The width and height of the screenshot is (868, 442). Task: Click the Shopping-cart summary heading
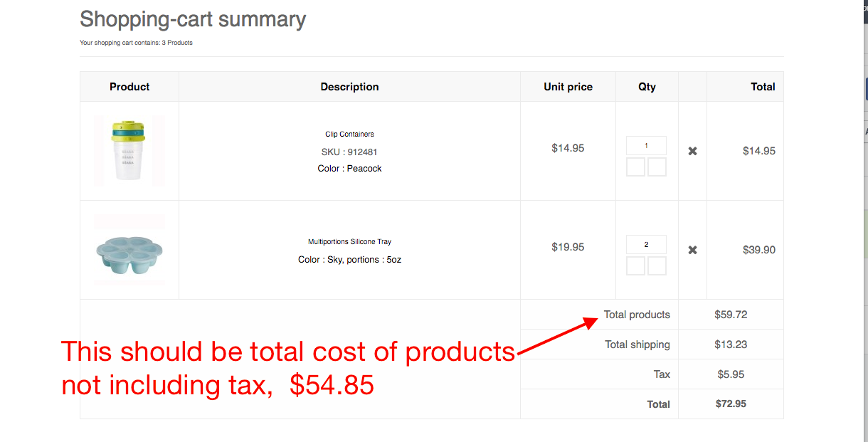tap(193, 19)
